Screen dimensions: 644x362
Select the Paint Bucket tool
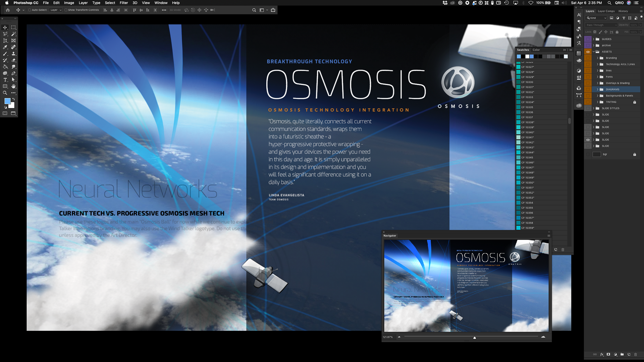point(5,67)
